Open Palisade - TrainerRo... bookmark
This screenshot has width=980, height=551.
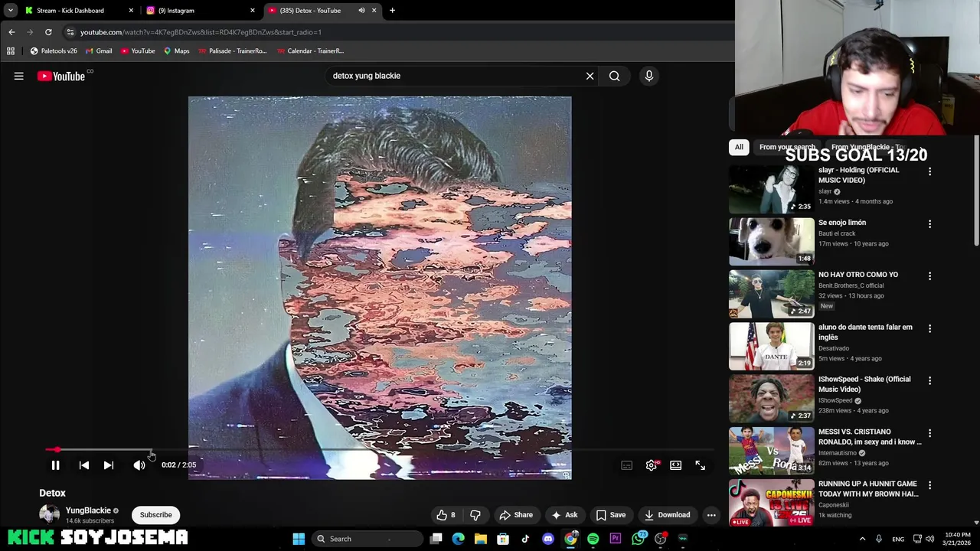point(232,51)
